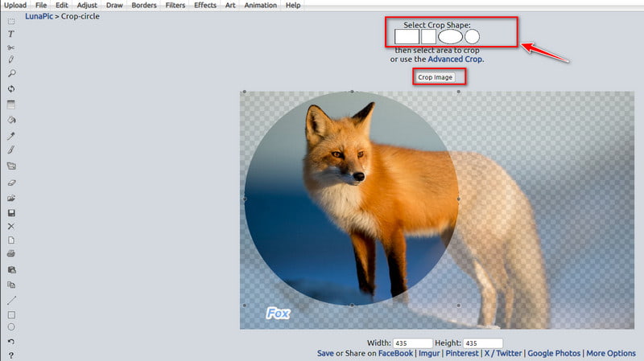Select the gradient tool icon
644x361 pixels.
coord(11,105)
